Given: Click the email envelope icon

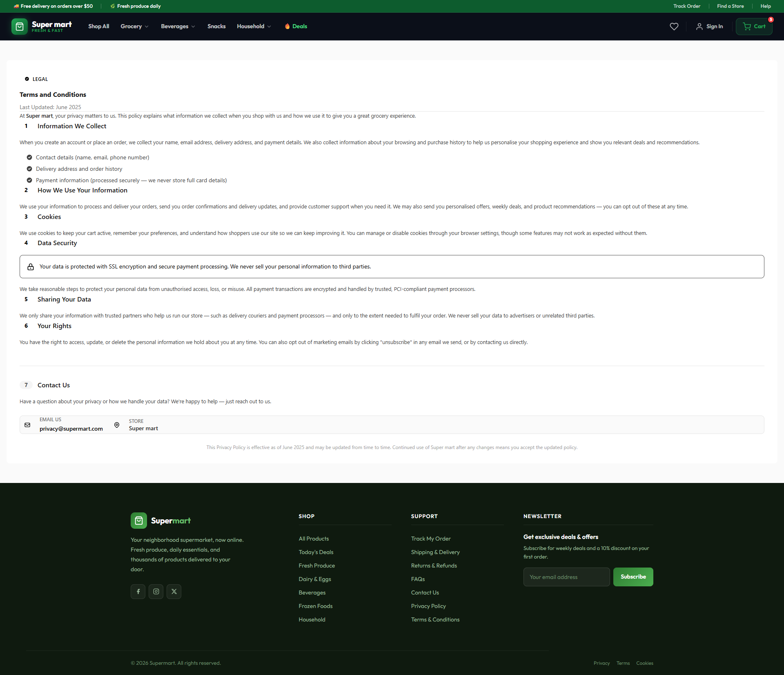Looking at the screenshot, I should 27,425.
